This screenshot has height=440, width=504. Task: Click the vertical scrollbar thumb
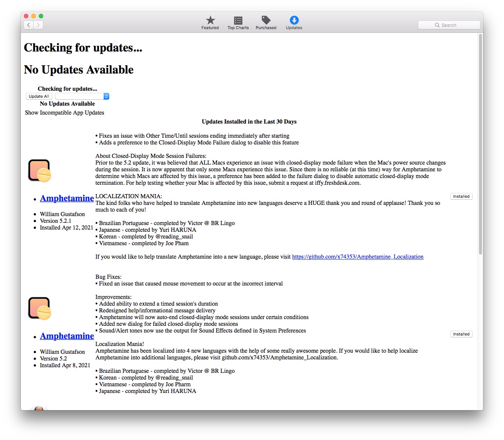click(480, 144)
